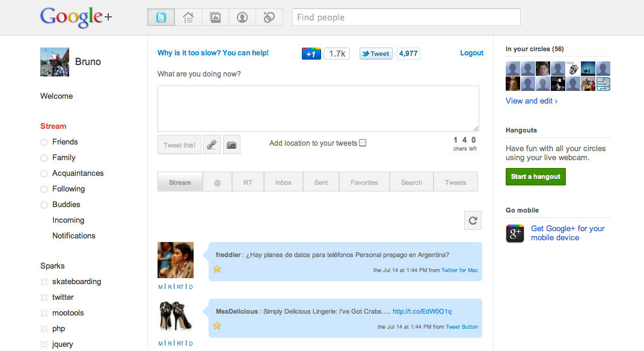The image size is (644, 351).
Task: Click the Logout link
Action: pyautogui.click(x=471, y=52)
